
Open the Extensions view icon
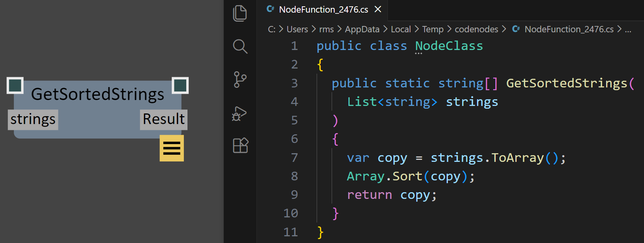coord(240,145)
